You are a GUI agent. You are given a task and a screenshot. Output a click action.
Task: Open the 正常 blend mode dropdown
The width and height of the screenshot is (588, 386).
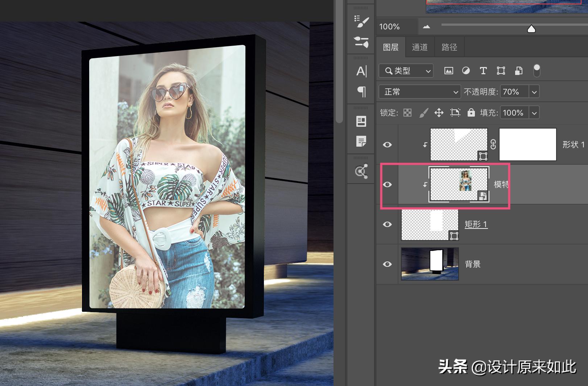tap(419, 92)
